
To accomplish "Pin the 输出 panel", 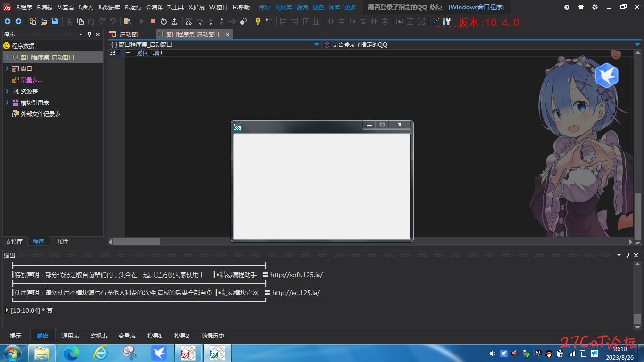I will coord(627,255).
